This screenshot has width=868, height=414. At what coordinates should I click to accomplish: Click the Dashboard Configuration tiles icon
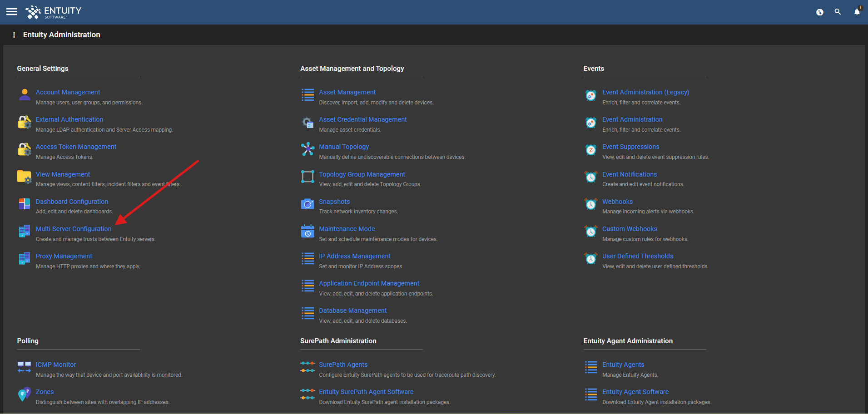click(x=25, y=204)
